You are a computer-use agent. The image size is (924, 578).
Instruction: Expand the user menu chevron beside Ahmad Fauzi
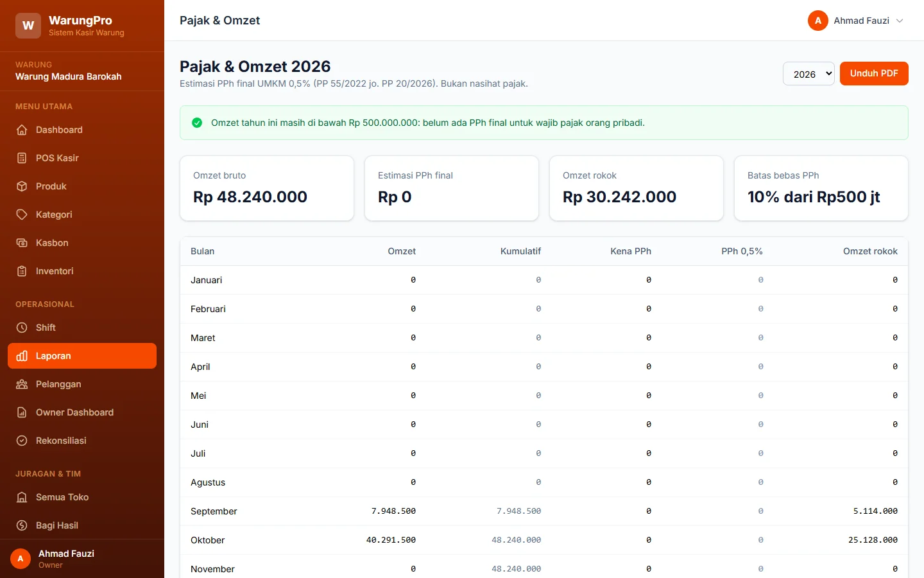pos(900,21)
